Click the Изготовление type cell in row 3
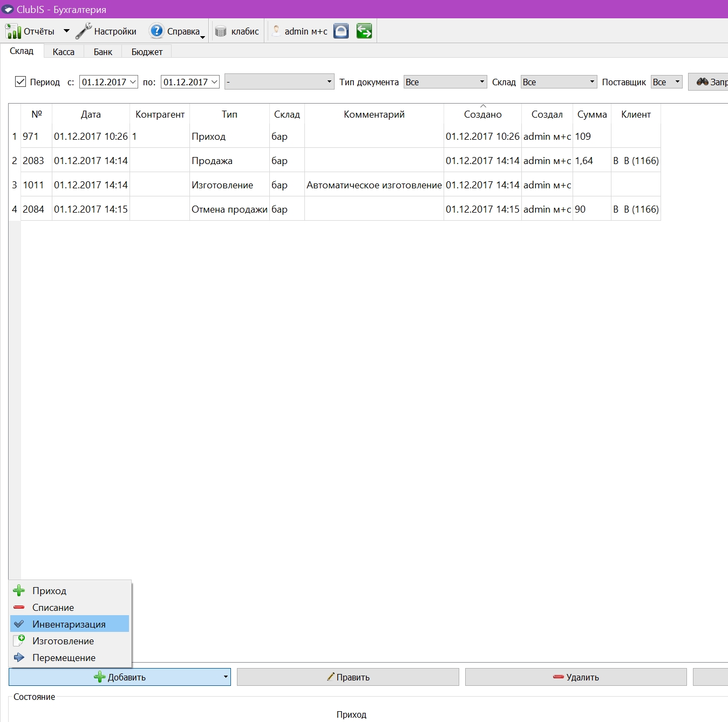728x722 pixels. coord(229,185)
